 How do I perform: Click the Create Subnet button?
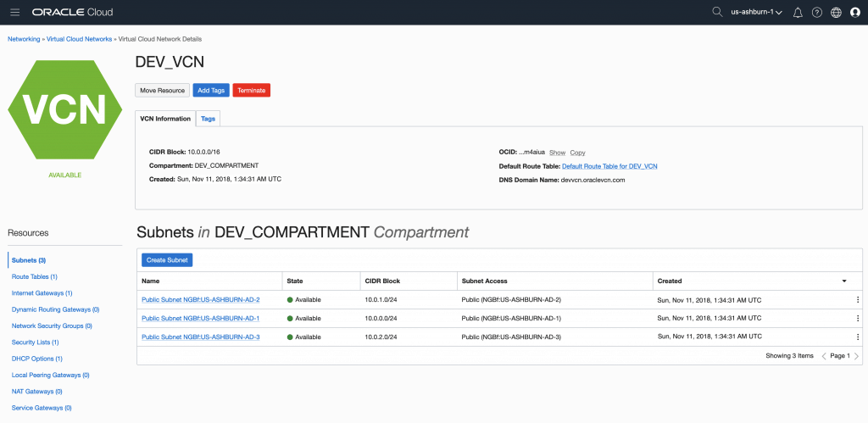(167, 259)
